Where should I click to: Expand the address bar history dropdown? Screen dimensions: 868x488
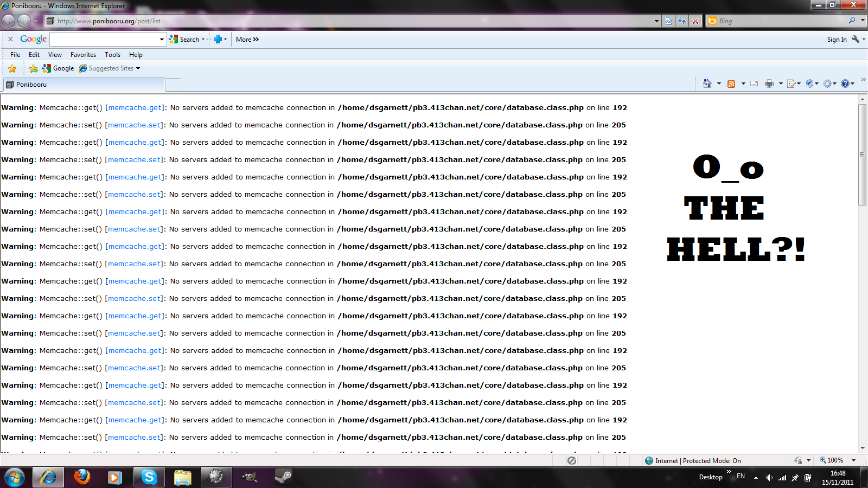[656, 21]
